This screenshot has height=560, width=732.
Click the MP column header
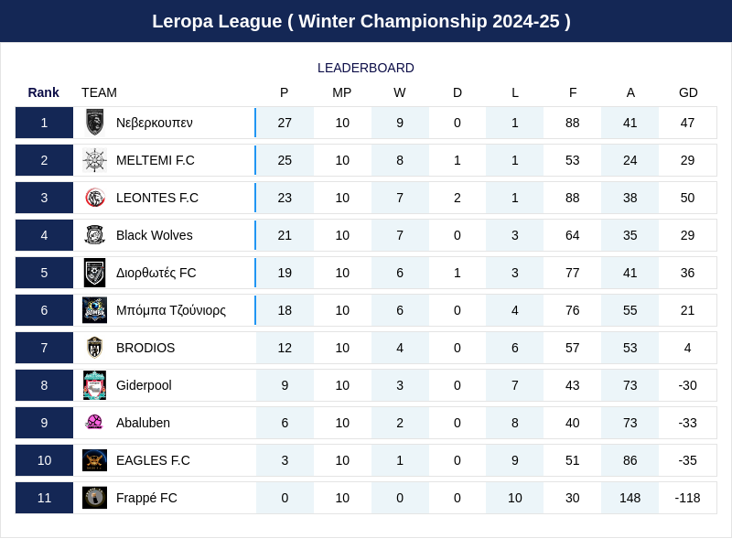342,92
